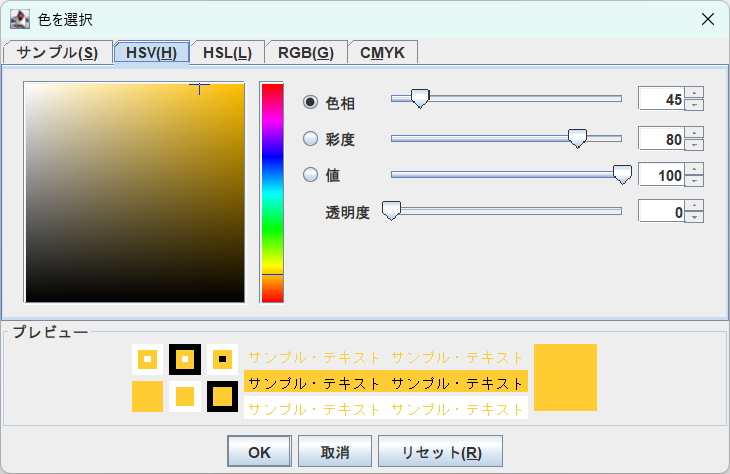This screenshot has width=730, height=474.
Task: Click the リセット(R) button
Action: (440, 451)
